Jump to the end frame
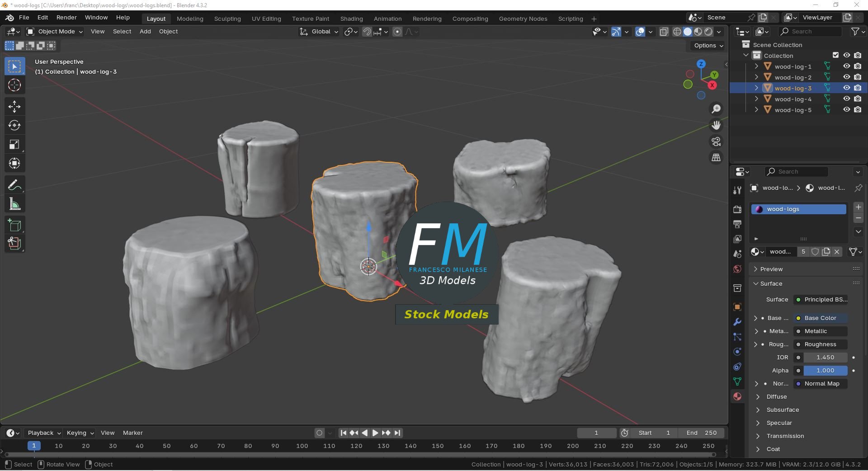Viewport: 868px width, 471px height. pyautogui.click(x=397, y=433)
